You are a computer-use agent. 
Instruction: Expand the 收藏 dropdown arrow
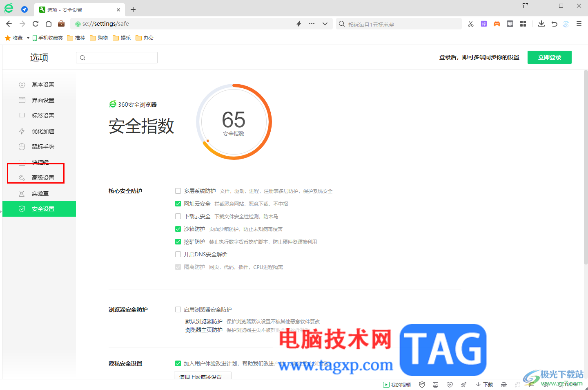[28, 38]
